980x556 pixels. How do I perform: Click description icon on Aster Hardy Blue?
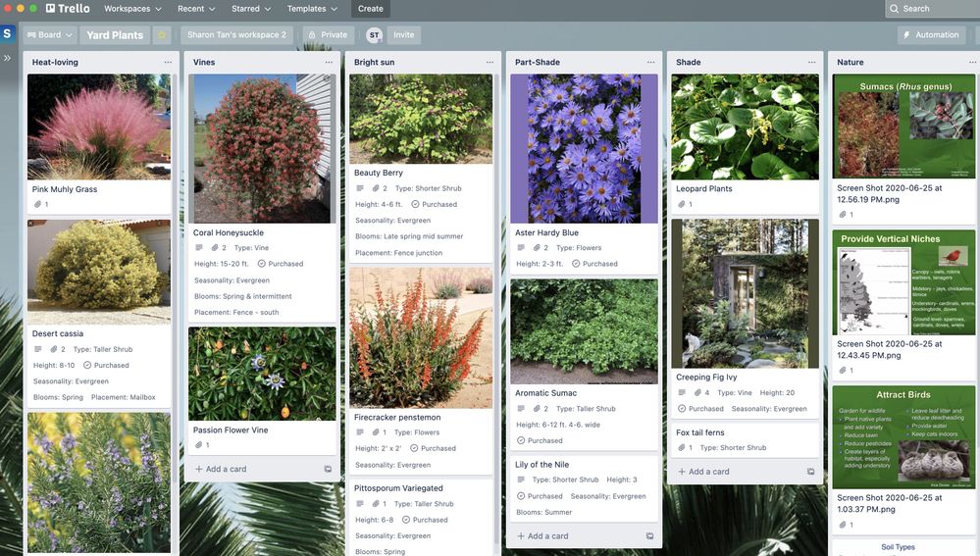coord(521,247)
